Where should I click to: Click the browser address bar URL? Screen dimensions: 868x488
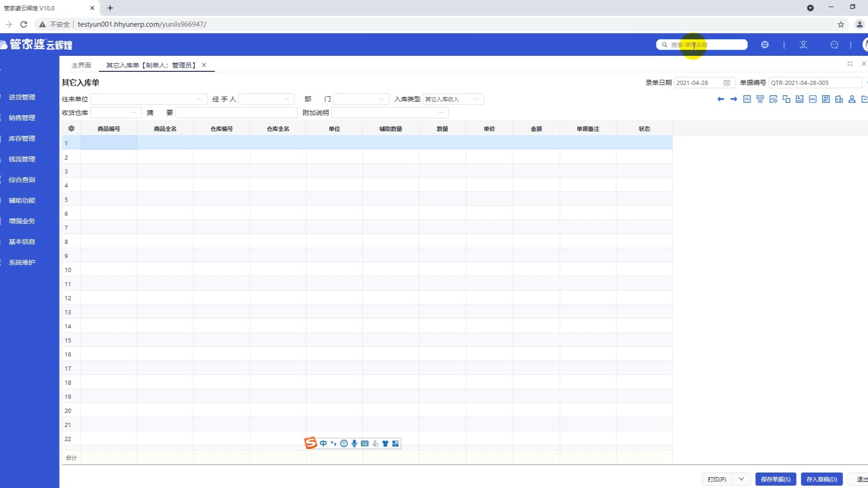point(142,24)
